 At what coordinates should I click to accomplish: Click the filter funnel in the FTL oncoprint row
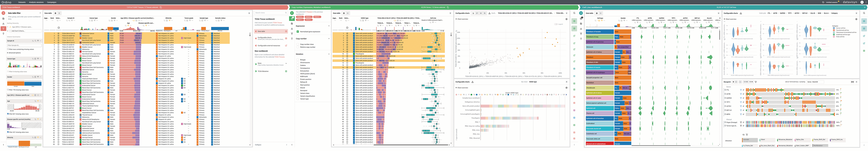pyautogui.click(x=741, y=90)
